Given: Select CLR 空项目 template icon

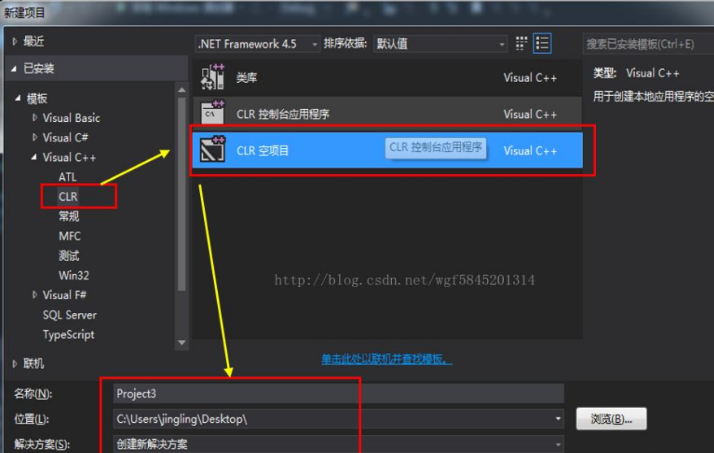Looking at the screenshot, I should pyautogui.click(x=213, y=149).
